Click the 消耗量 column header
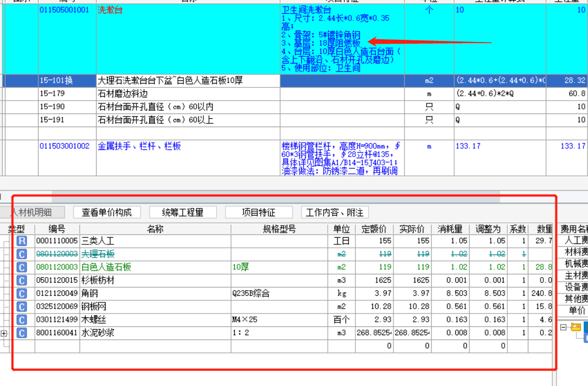The height and width of the screenshot is (386, 588). 450,229
